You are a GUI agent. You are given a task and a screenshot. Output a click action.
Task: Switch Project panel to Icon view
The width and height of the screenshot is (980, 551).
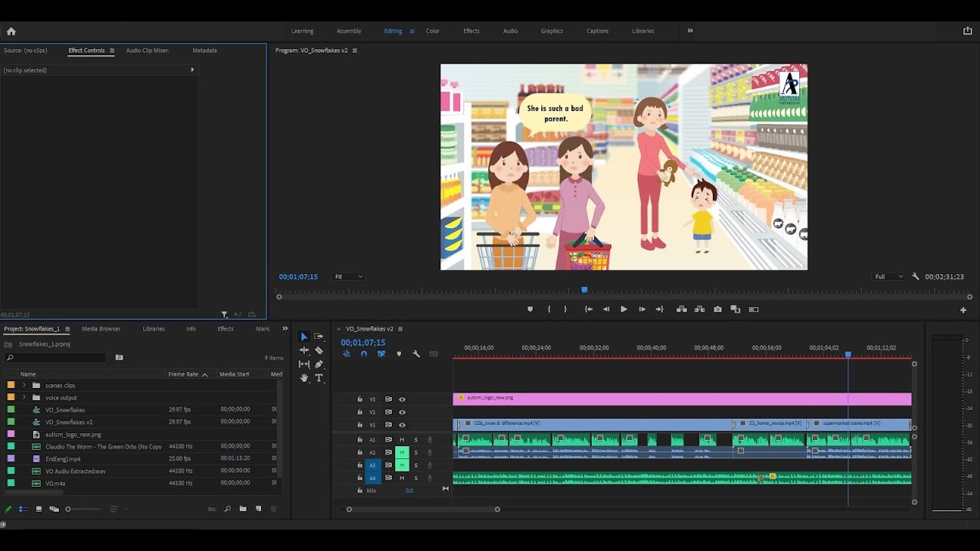click(x=38, y=509)
